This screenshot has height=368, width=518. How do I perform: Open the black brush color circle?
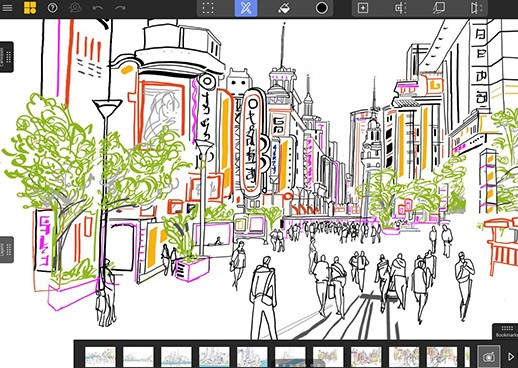[x=322, y=8]
